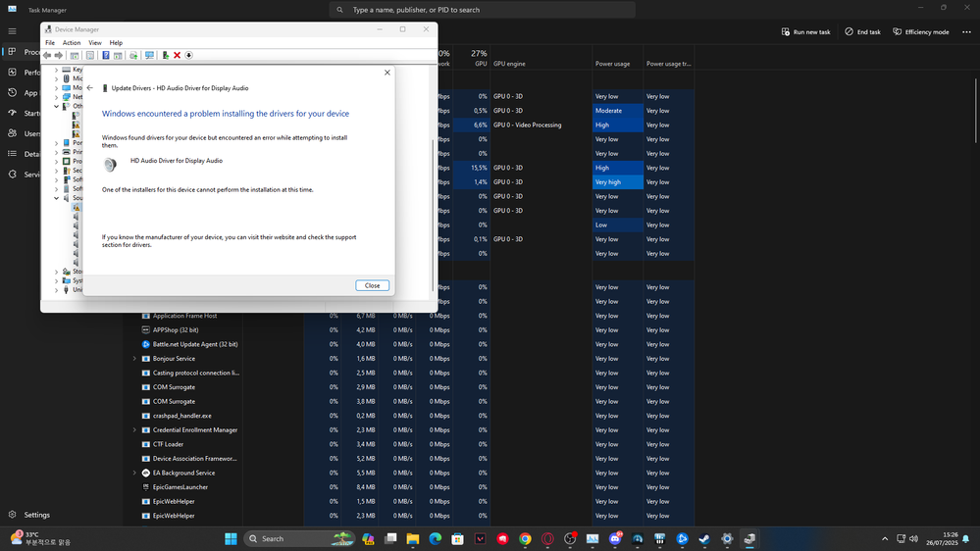
Task: Open the File menu in Device Manager
Action: [x=50, y=43]
